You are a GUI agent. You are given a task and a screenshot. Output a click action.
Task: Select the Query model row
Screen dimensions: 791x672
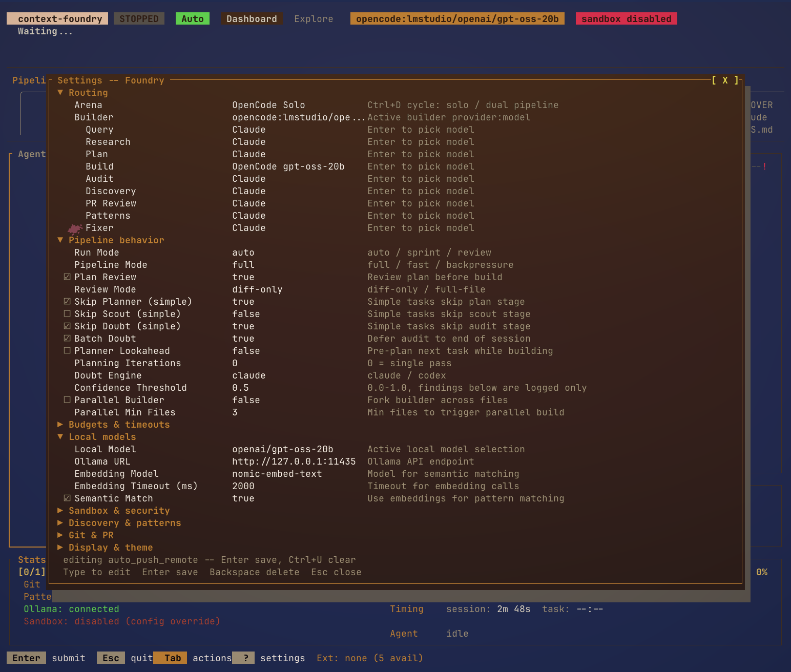pos(394,130)
